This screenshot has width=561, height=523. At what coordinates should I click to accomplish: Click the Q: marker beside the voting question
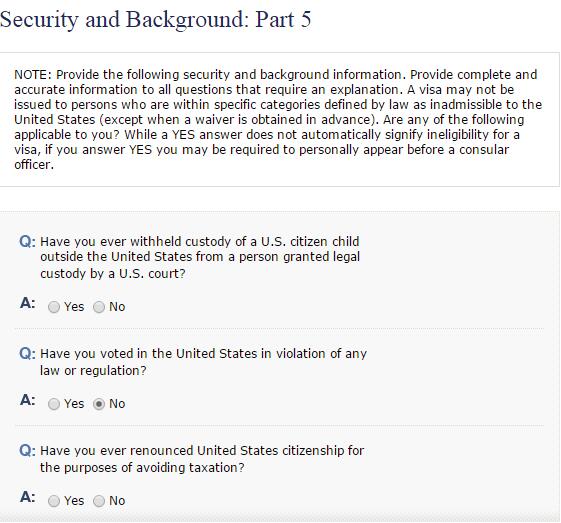(28, 354)
